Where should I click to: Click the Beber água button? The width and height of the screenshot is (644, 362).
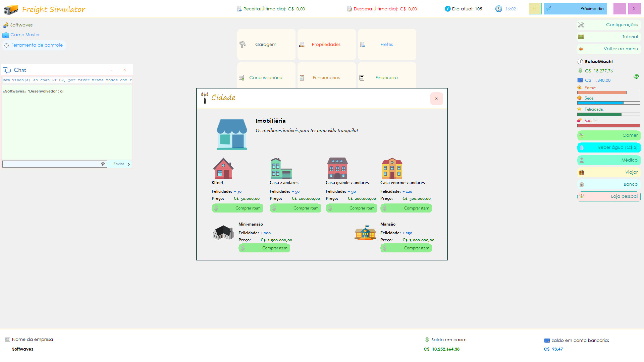coord(608,147)
